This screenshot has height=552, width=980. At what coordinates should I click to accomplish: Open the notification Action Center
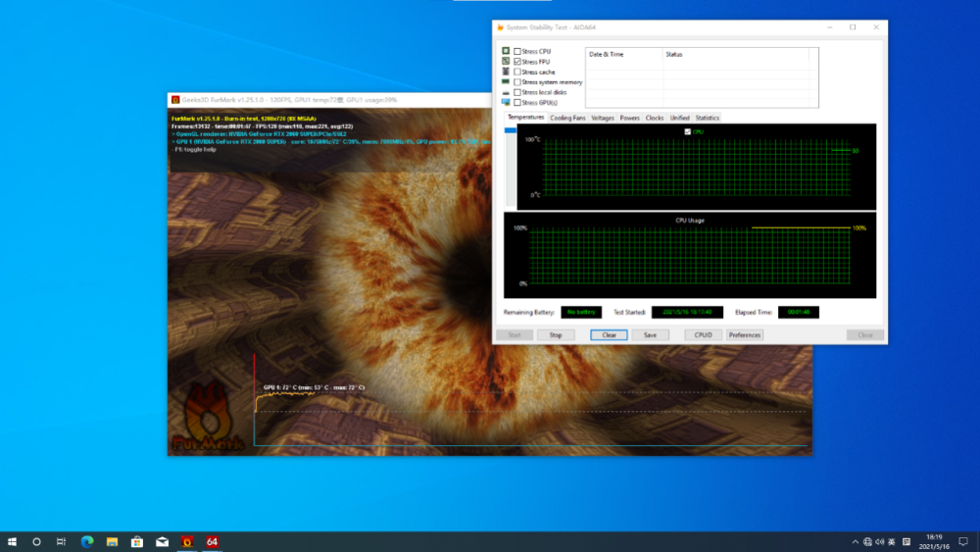pyautogui.click(x=963, y=542)
